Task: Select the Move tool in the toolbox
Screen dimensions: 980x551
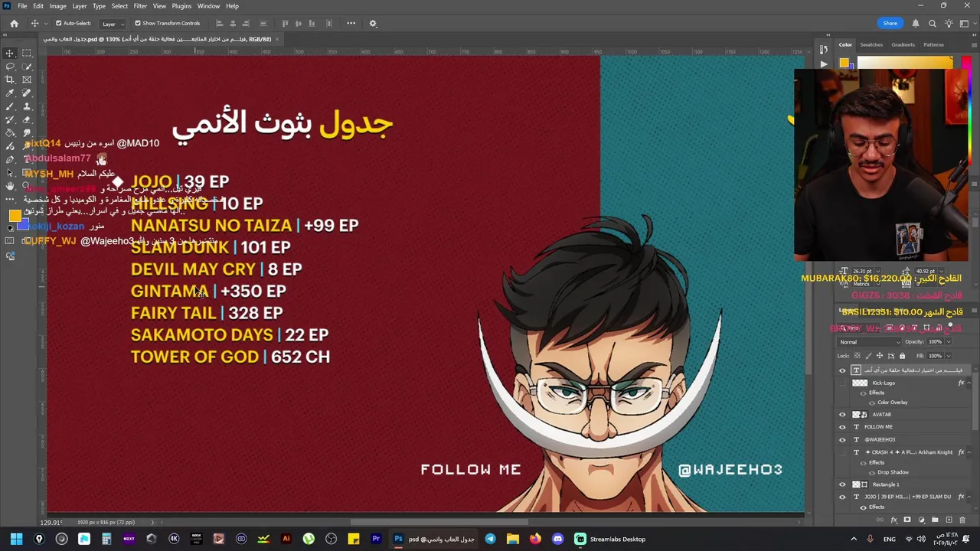Action: pos(10,53)
